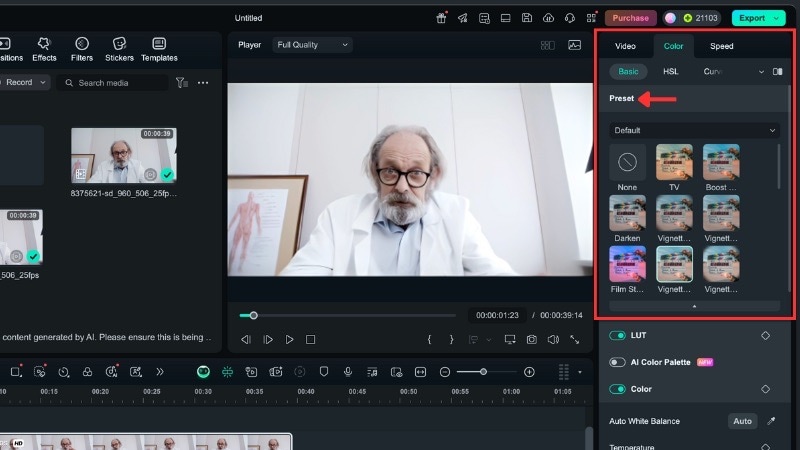
Task: Click the save project icon
Action: (x=527, y=18)
